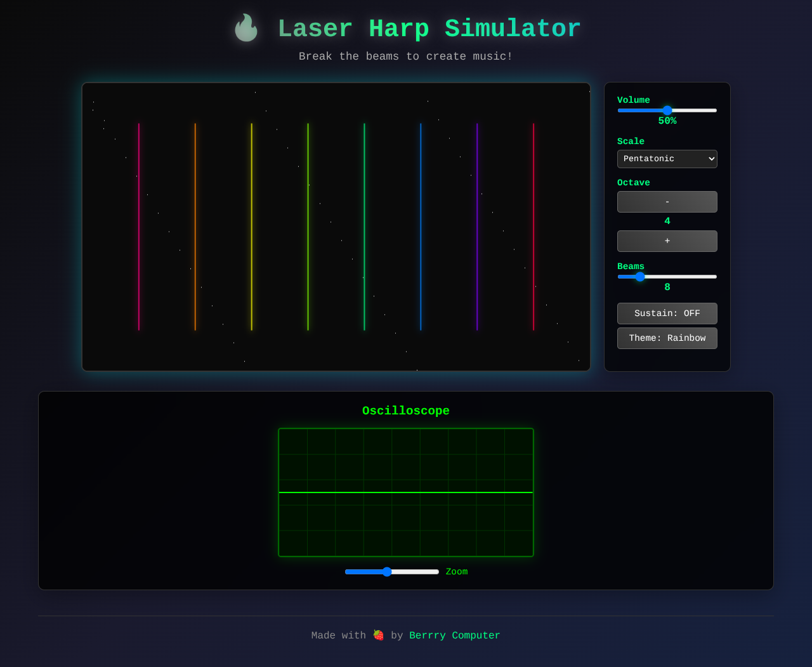Click the flame icon beside the title
Screen dimensions: 812x667
pos(246,28)
